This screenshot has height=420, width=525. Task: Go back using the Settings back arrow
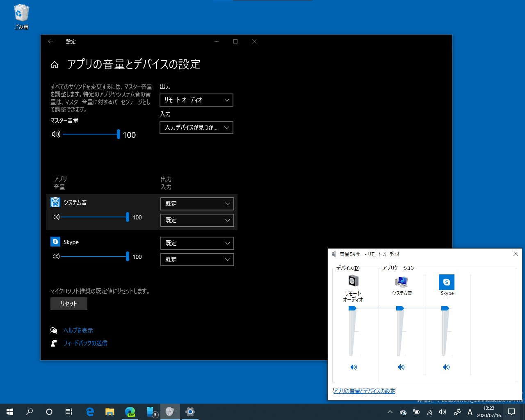50,41
